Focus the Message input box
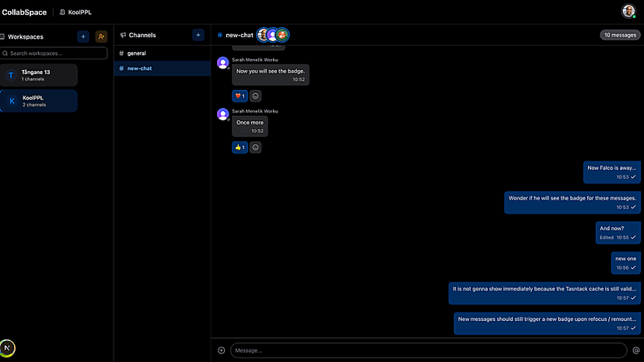 click(428, 350)
